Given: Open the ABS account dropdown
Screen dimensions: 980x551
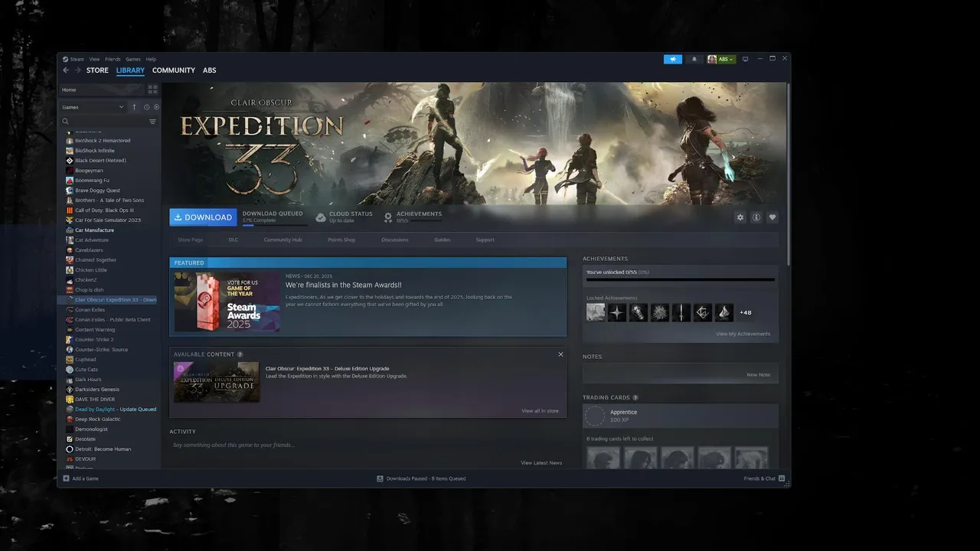Looking at the screenshot, I should pyautogui.click(x=721, y=59).
